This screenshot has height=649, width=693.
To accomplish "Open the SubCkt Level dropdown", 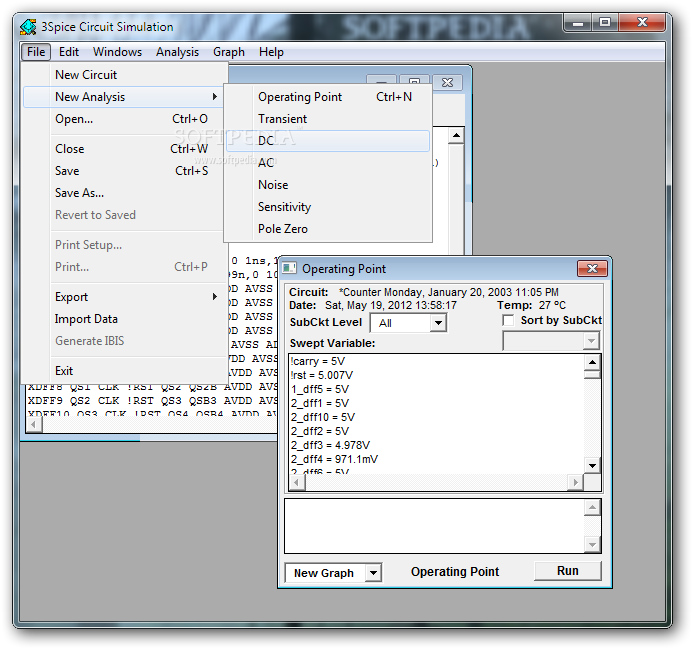I will [x=438, y=323].
